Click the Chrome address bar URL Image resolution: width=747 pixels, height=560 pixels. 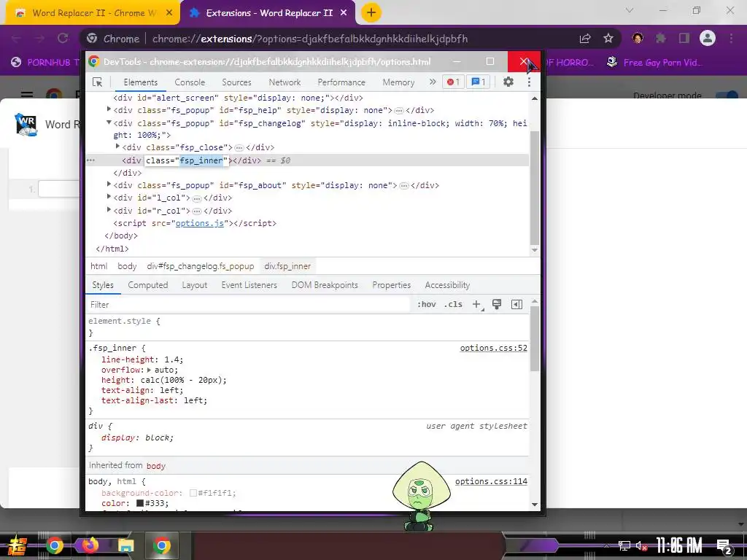(309, 39)
